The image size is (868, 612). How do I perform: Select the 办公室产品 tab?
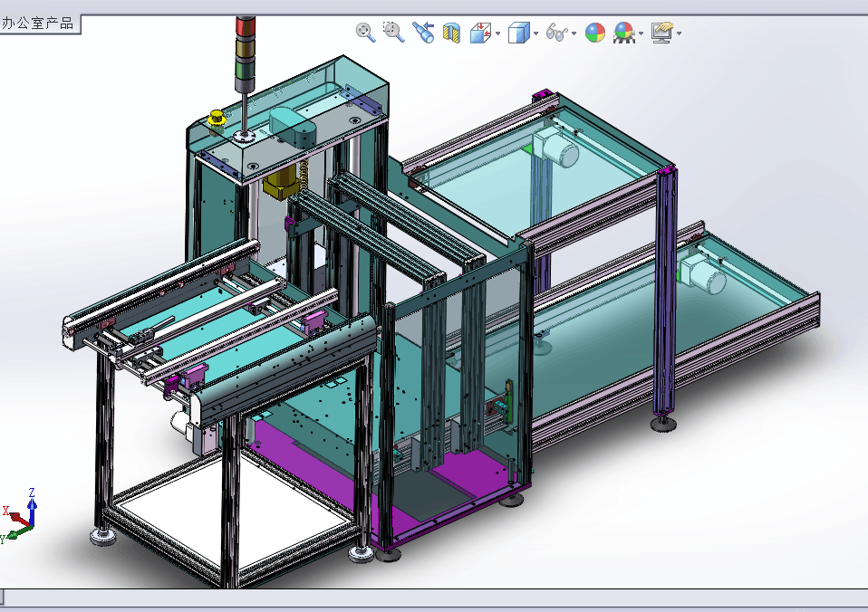pos(40,24)
